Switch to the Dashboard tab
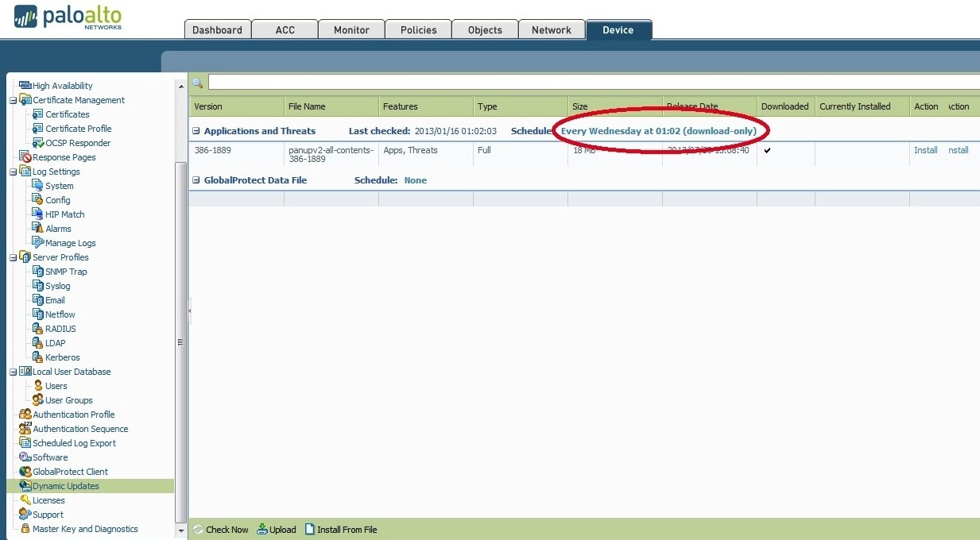980x540 pixels. click(x=217, y=30)
